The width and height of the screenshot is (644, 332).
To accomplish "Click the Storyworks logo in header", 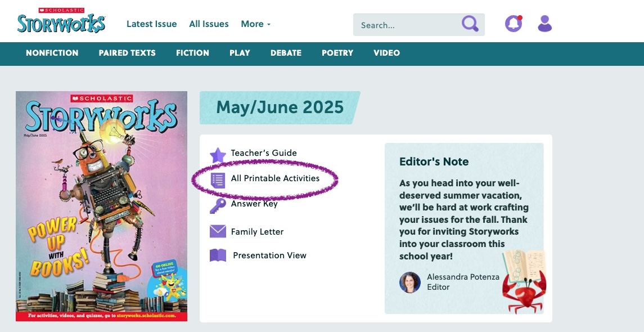I will click(61, 21).
